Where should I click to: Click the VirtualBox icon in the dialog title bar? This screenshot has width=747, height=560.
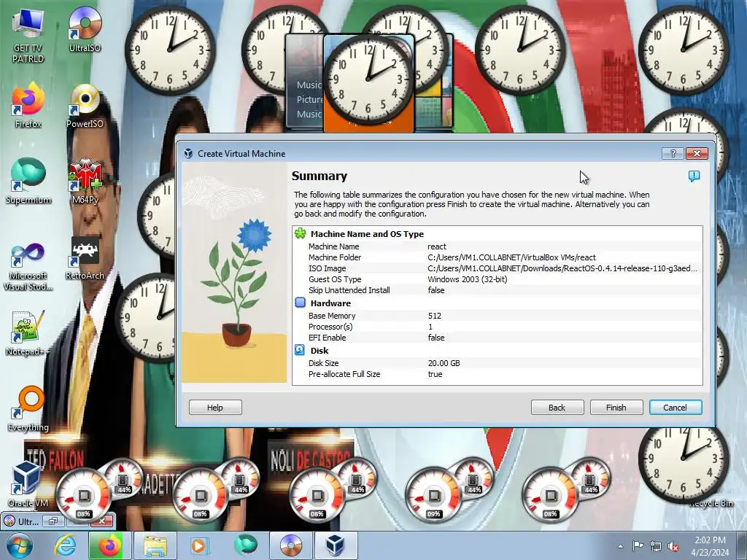coord(188,153)
